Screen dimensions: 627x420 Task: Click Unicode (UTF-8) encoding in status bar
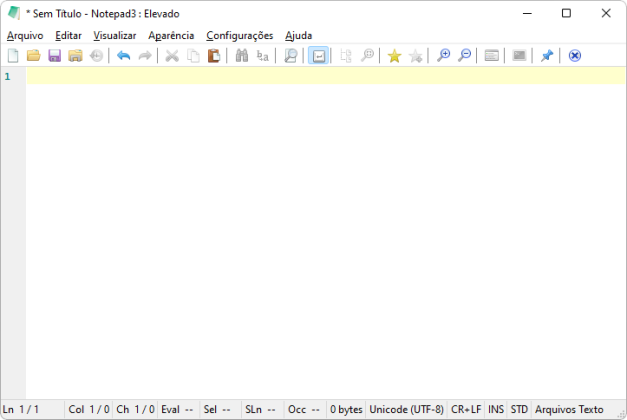[x=406, y=410]
